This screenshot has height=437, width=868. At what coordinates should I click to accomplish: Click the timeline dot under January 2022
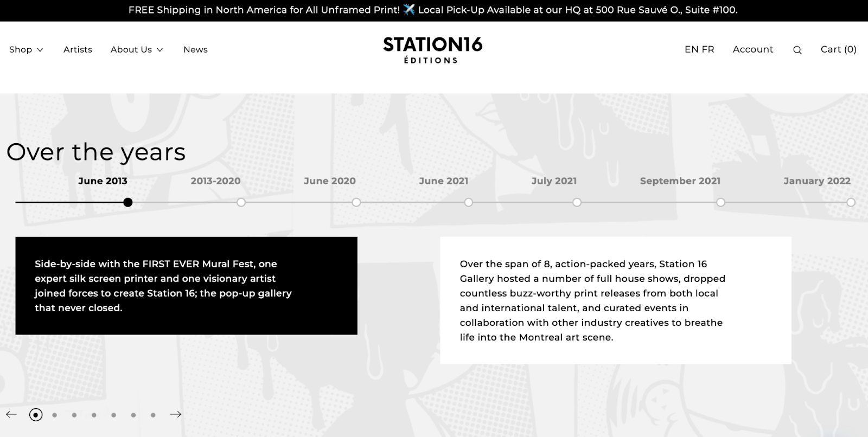click(x=851, y=202)
